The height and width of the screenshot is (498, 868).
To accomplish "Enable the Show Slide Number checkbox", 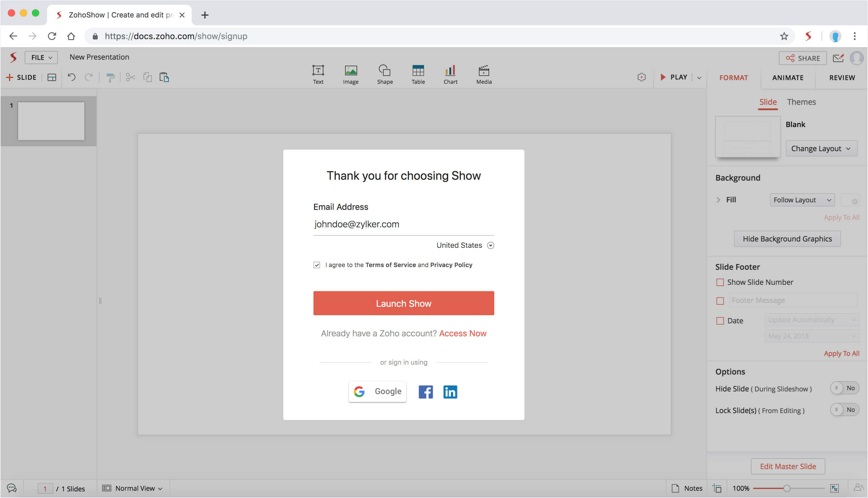I will coord(720,282).
